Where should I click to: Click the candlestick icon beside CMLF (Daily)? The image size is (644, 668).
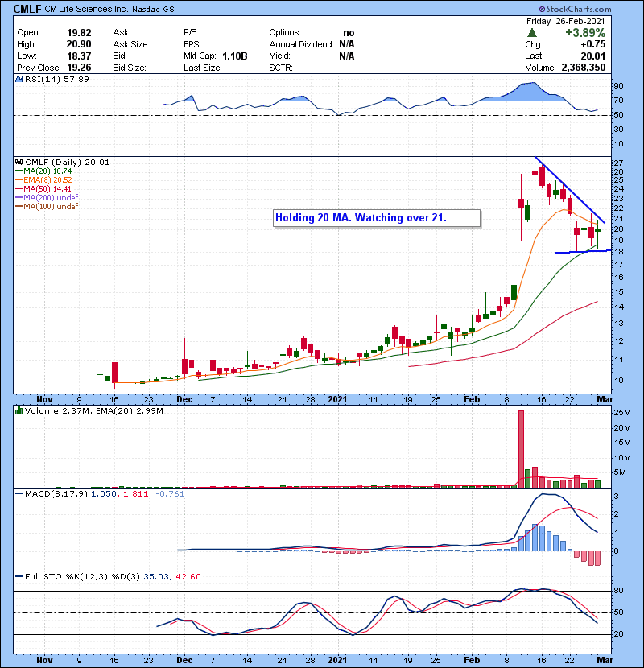pos(19,163)
